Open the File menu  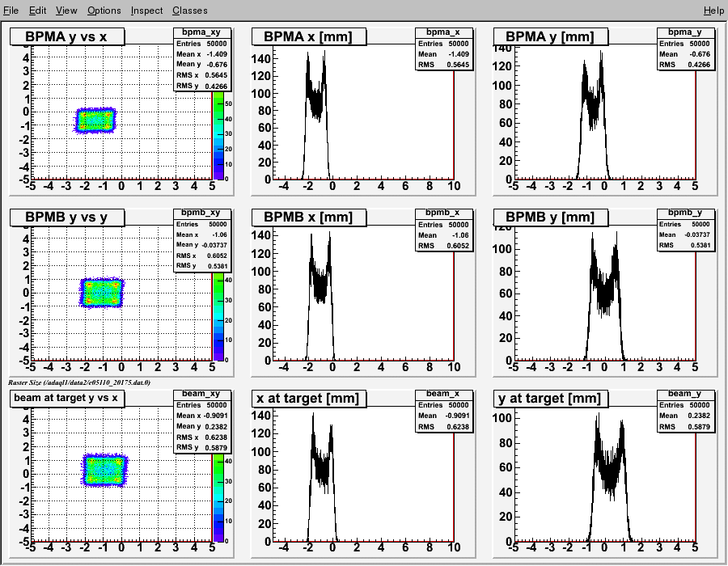pos(11,11)
